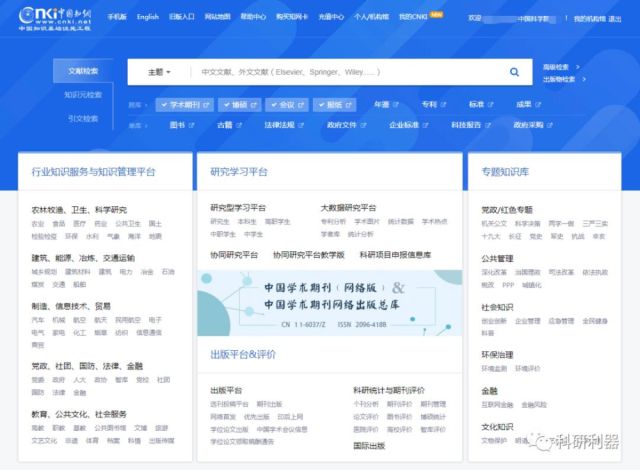
Task: Open external link icon beside 成果
Action: coord(538,105)
